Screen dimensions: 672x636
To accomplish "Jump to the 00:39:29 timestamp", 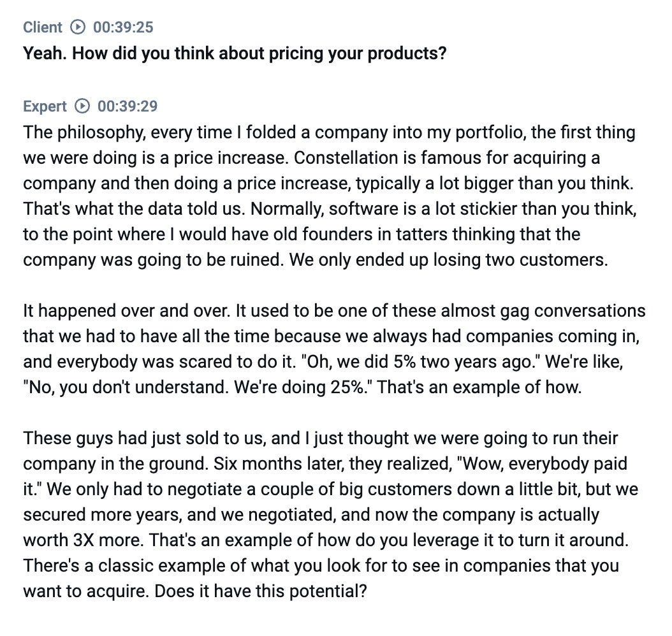I will [127, 106].
